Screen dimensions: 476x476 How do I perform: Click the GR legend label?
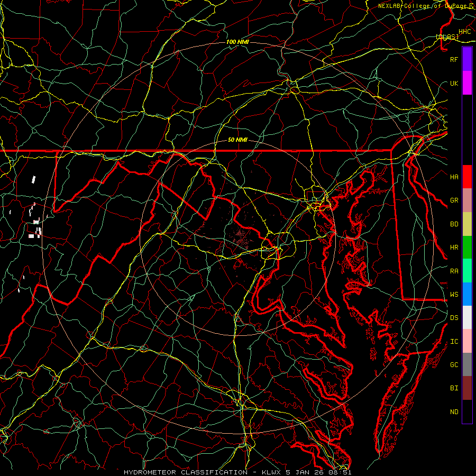point(454,200)
